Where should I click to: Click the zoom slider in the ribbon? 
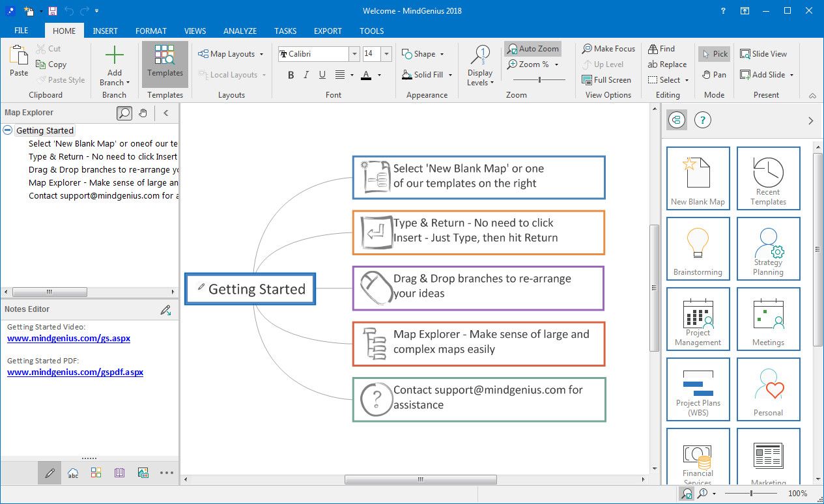pos(539,80)
